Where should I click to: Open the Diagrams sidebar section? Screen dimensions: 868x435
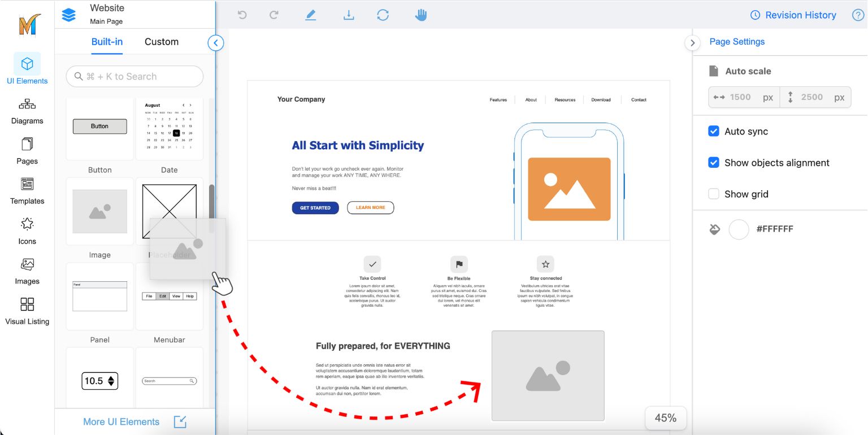(x=27, y=111)
